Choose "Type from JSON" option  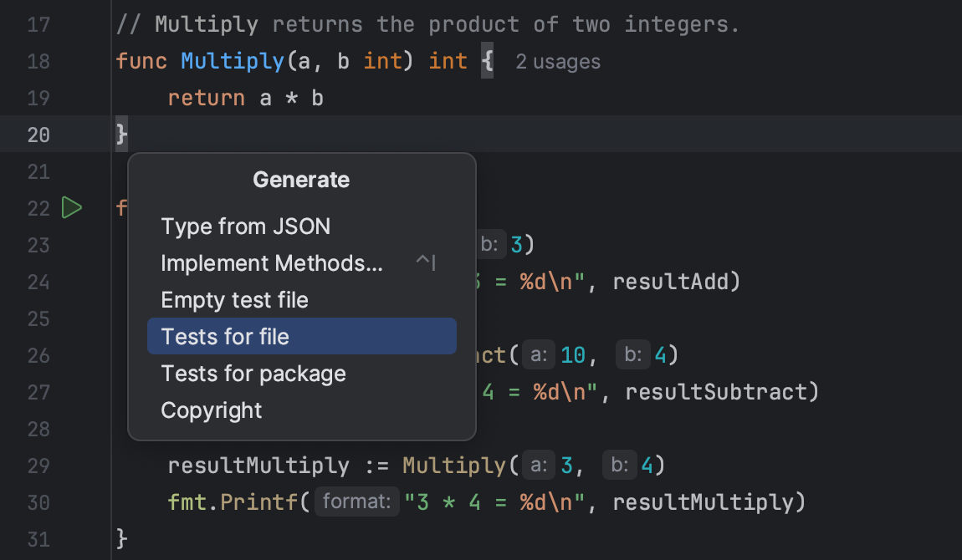pyautogui.click(x=245, y=226)
